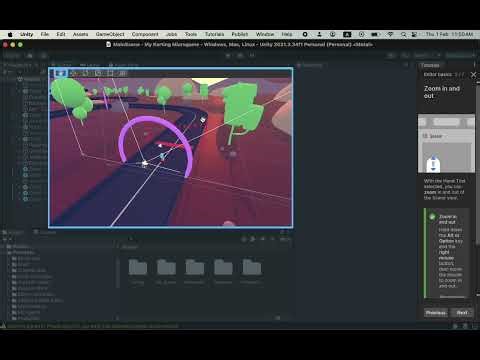The image size is (480, 360).
Task: Open the Component menu
Action: pyautogui.click(x=145, y=34)
